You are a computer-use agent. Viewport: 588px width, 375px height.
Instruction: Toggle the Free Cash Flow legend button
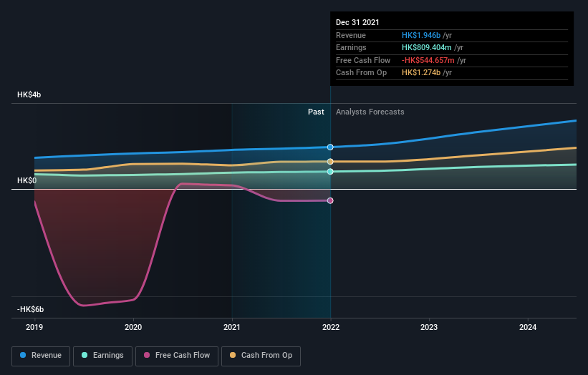point(177,356)
